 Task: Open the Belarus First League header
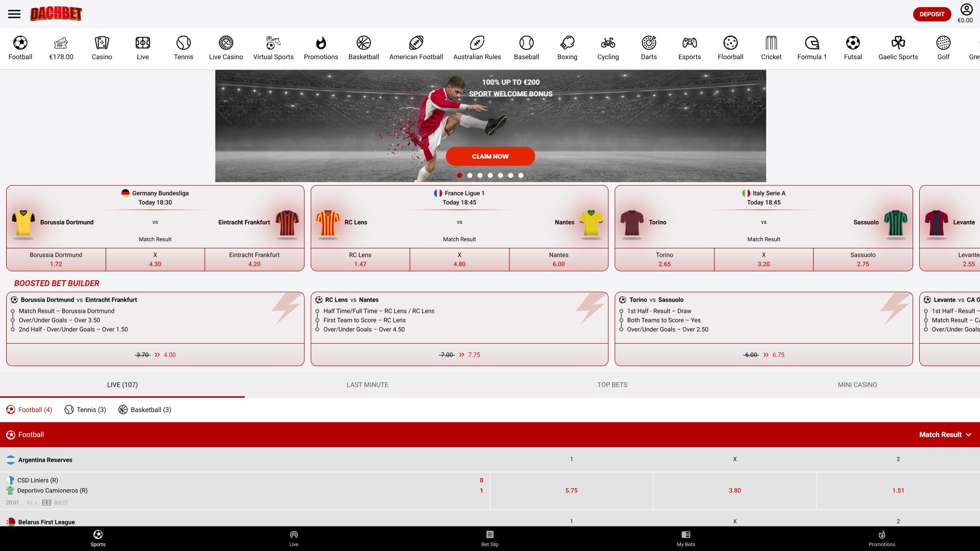[46, 522]
